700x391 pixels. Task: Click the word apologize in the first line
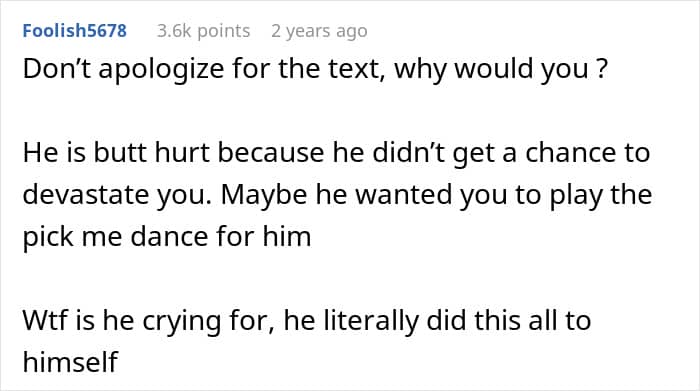click(161, 69)
